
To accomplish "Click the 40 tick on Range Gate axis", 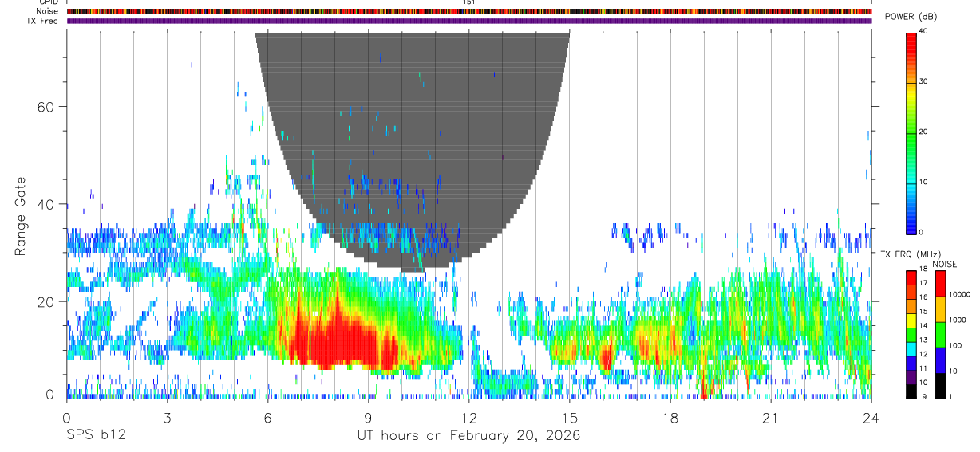I will (46, 204).
